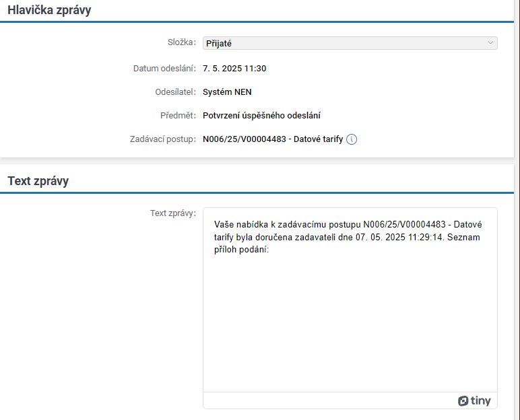Click procedure N006/25/V00004483 - Datové tarify value

[273, 139]
